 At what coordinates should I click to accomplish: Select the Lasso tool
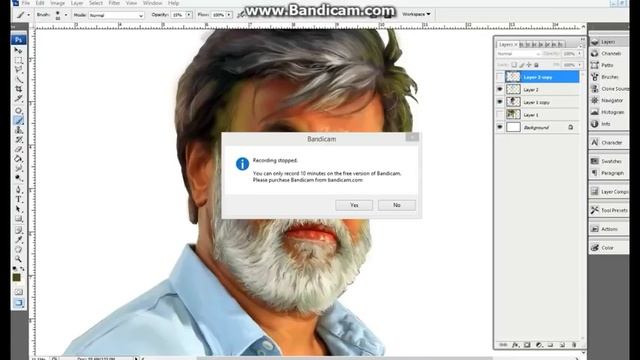tap(18, 70)
